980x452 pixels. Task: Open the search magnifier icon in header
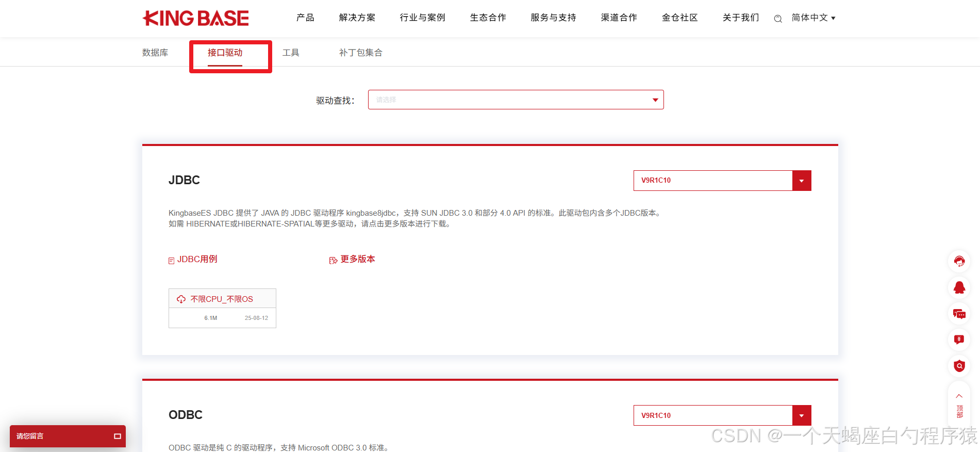click(x=778, y=19)
